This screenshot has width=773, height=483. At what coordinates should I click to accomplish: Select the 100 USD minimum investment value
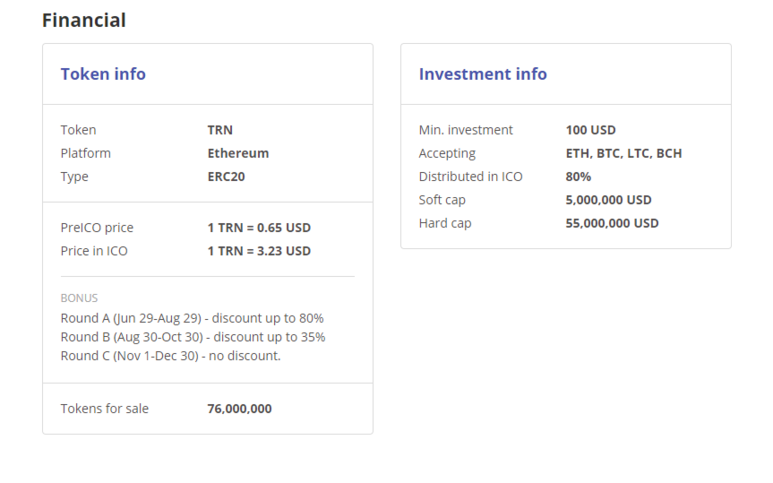591,130
